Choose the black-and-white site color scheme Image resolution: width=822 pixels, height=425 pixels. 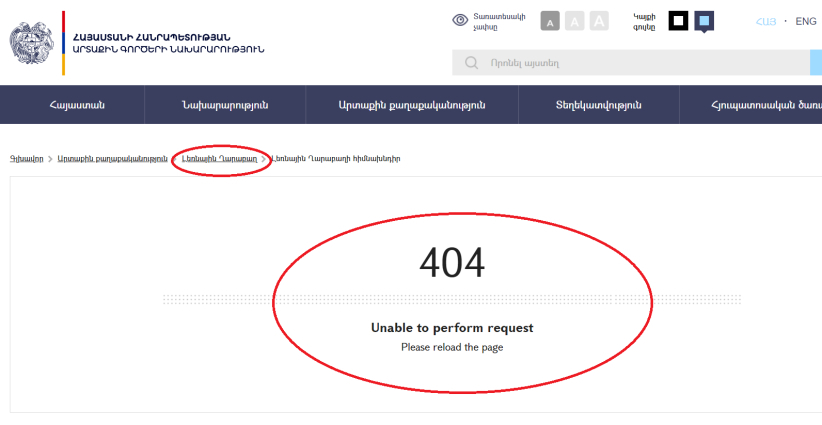point(678,20)
